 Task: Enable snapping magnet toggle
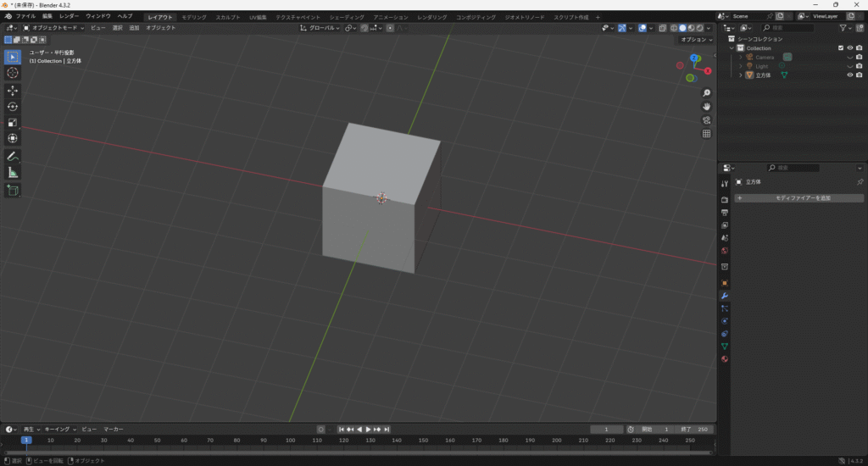(x=364, y=28)
